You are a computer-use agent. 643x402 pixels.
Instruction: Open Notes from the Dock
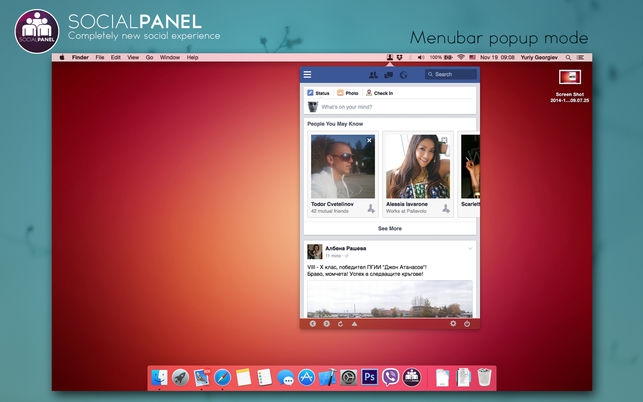[243, 377]
